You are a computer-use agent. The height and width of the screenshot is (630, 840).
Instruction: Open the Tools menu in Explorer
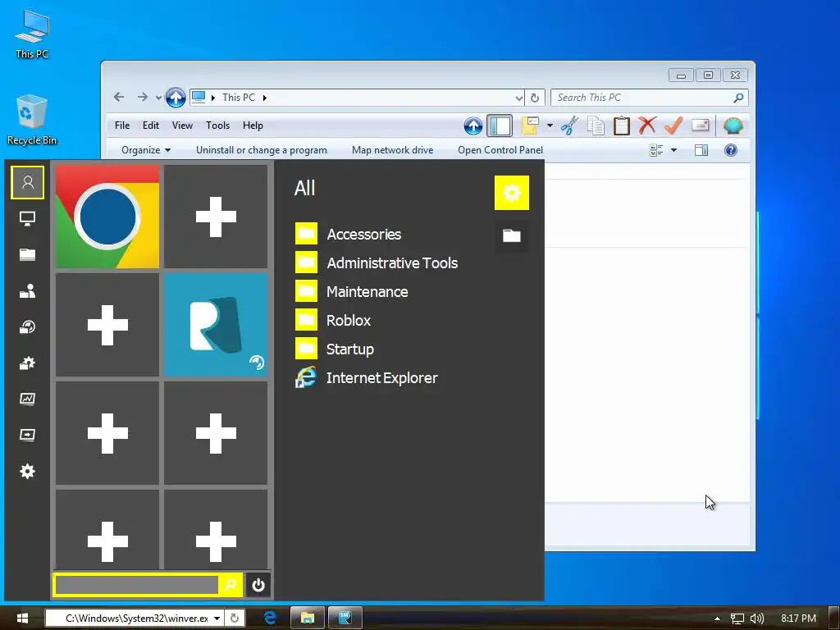217,126
